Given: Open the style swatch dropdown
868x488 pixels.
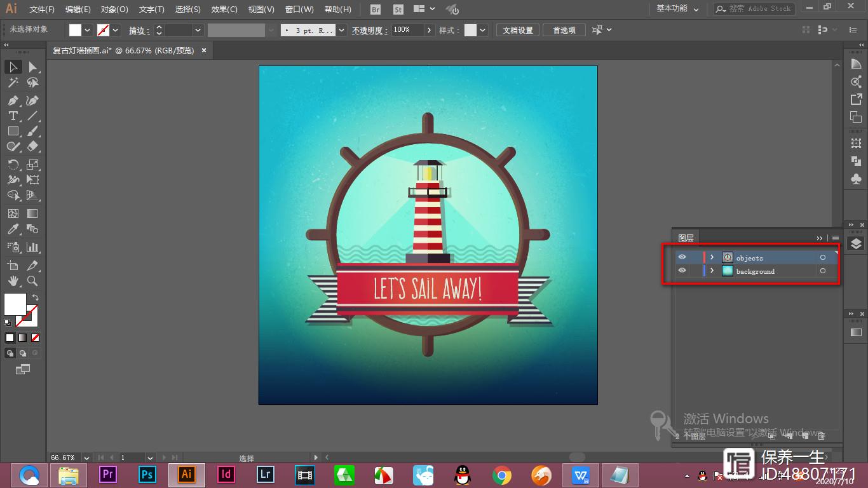Looking at the screenshot, I should pos(483,30).
